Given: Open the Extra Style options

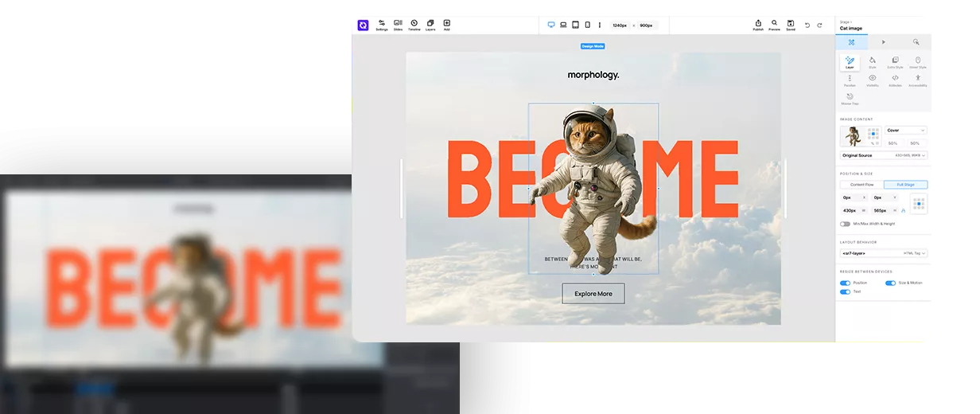Looking at the screenshot, I should click(895, 62).
